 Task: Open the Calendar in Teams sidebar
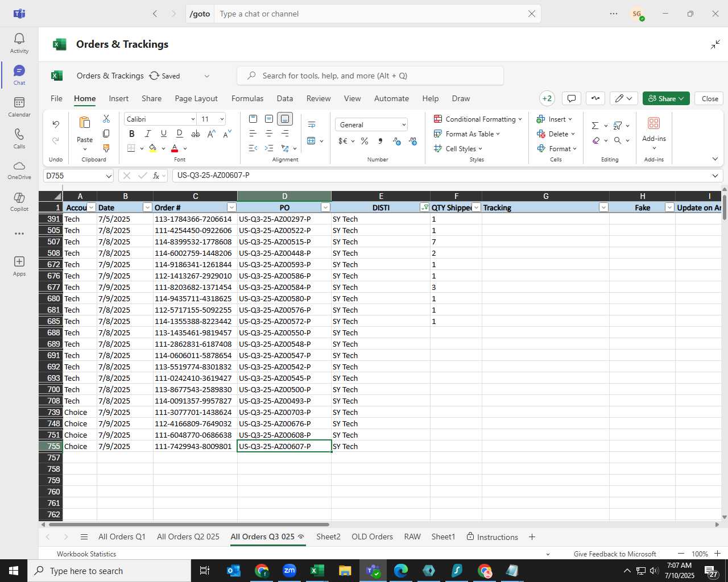pyautogui.click(x=19, y=107)
